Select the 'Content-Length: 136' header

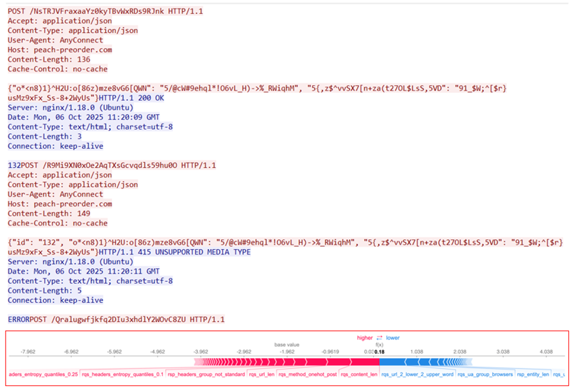[49, 60]
